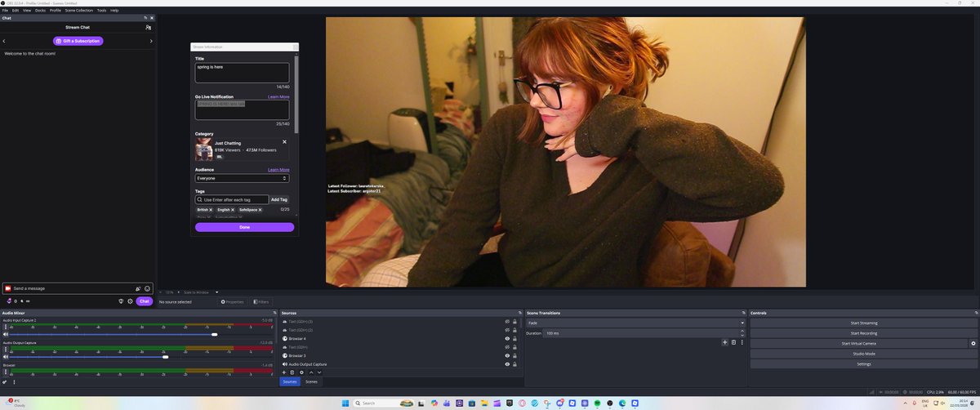The width and height of the screenshot is (980, 410).
Task: Open the Docks menu
Action: 40,10
